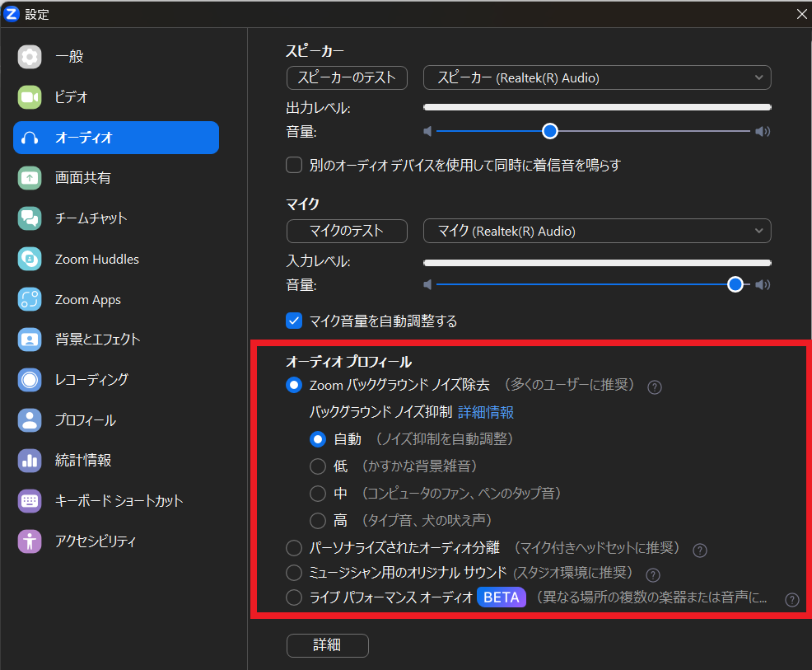
Task: Select 中 noise suppression radio button
Action: [318, 494]
